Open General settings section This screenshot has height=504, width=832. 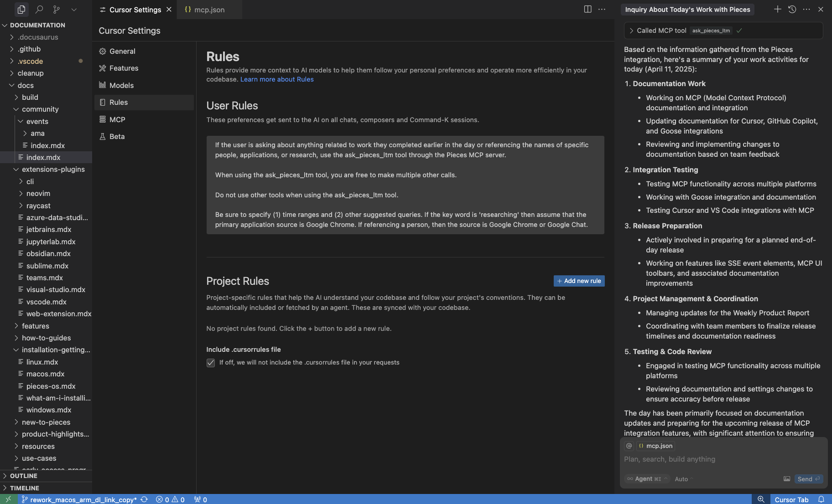(144, 51)
